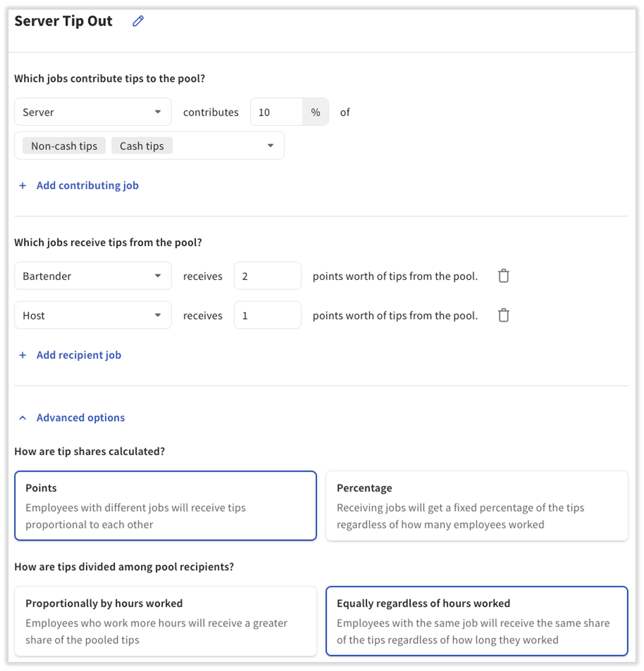The width and height of the screenshot is (644, 671).
Task: Click the trash icon beside the Host row
Action: coord(503,315)
